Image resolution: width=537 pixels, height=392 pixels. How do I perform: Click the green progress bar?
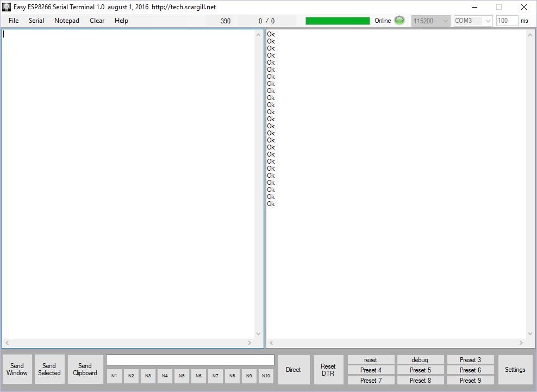coord(338,21)
